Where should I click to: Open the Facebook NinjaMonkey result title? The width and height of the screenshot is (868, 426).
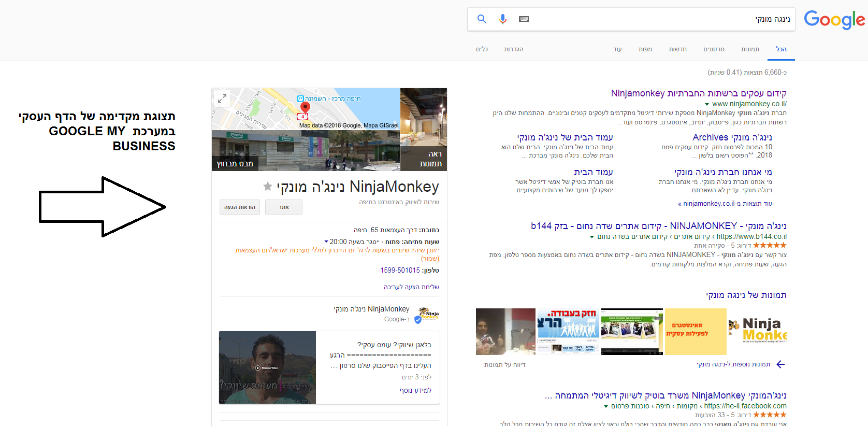[x=666, y=395]
